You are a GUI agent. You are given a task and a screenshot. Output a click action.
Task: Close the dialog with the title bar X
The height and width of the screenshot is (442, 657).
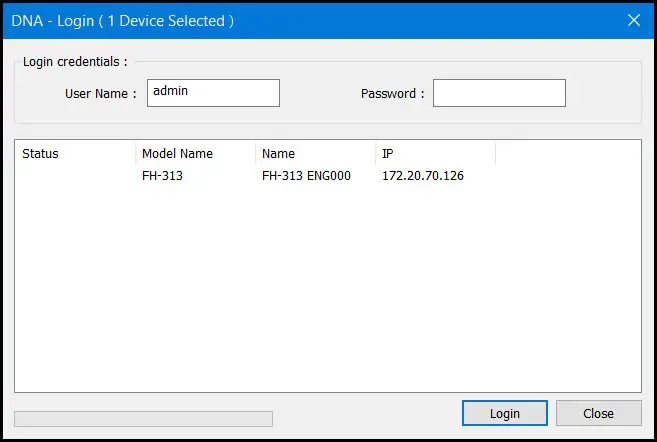point(633,19)
